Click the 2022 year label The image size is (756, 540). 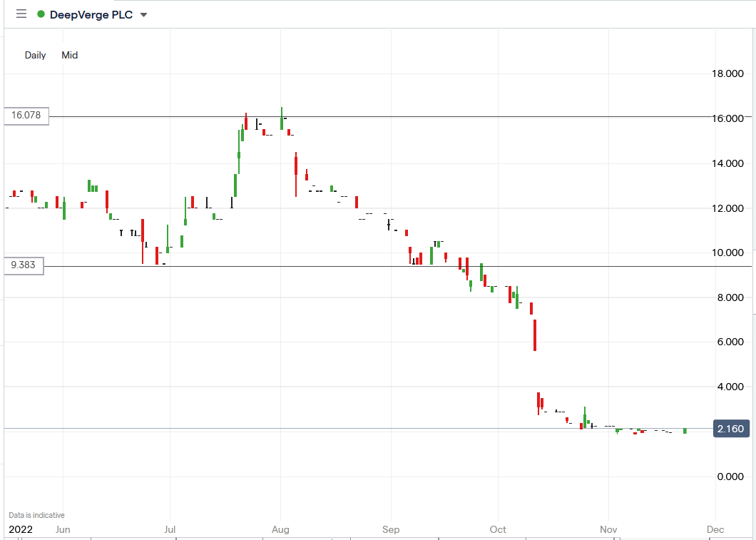[21, 529]
